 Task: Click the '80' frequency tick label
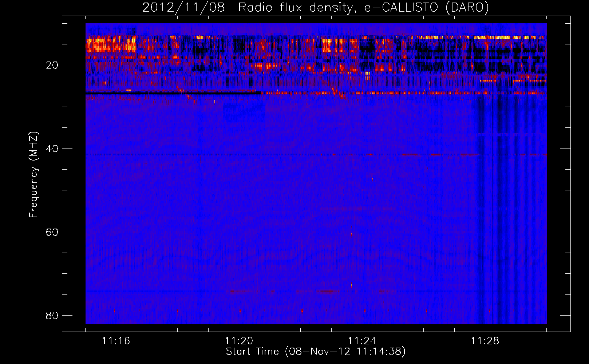click(x=52, y=315)
